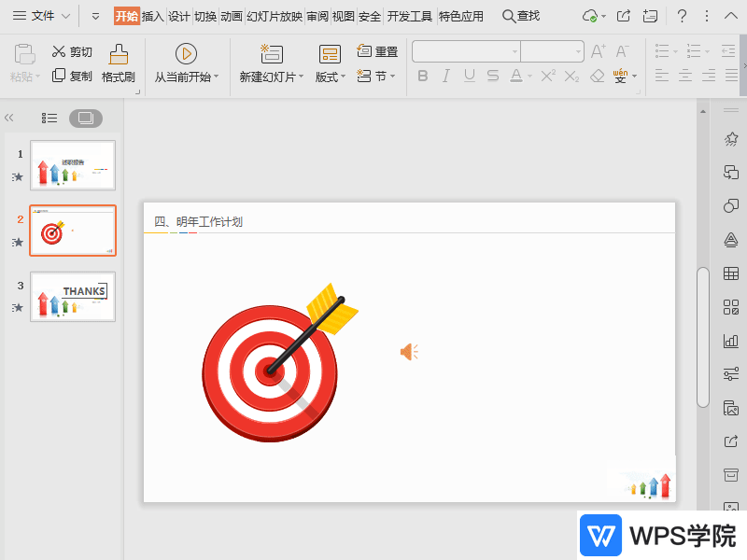The width and height of the screenshot is (747, 560).
Task: Click the Format Painter (格式刷) icon
Action: pyautogui.click(x=119, y=55)
